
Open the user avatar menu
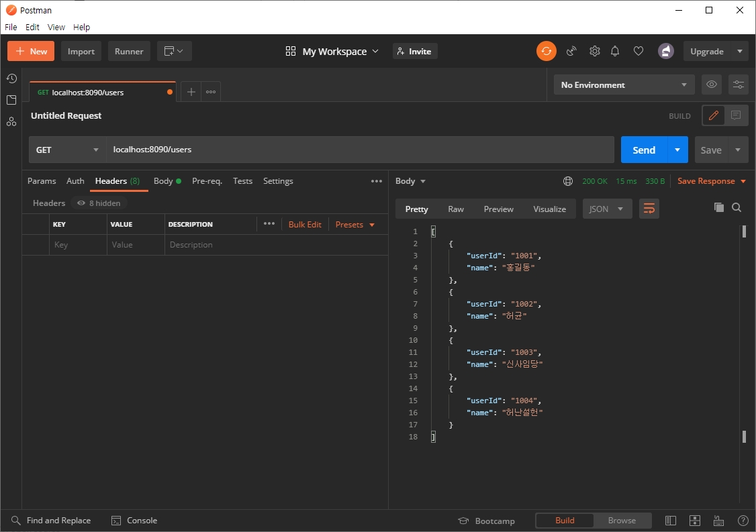coord(666,51)
